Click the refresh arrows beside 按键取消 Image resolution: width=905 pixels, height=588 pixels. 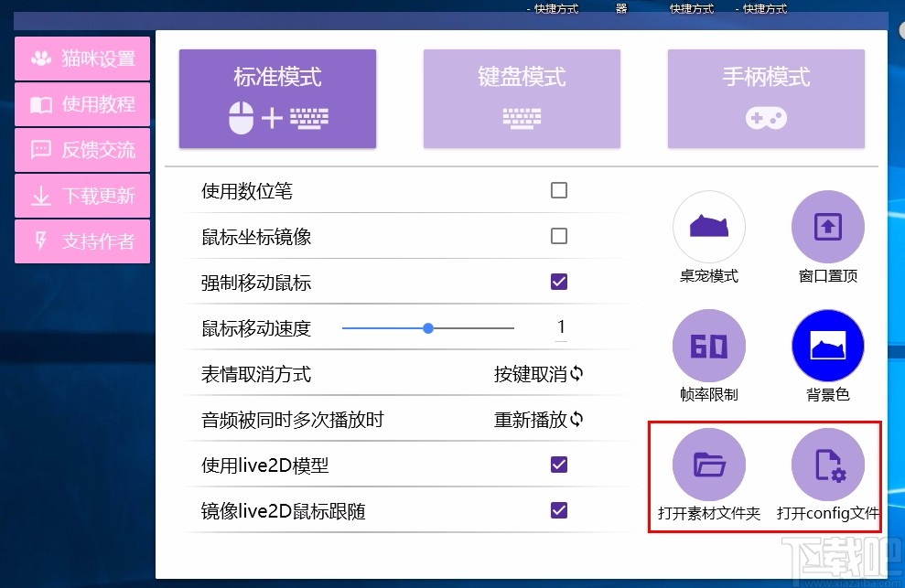click(x=576, y=374)
